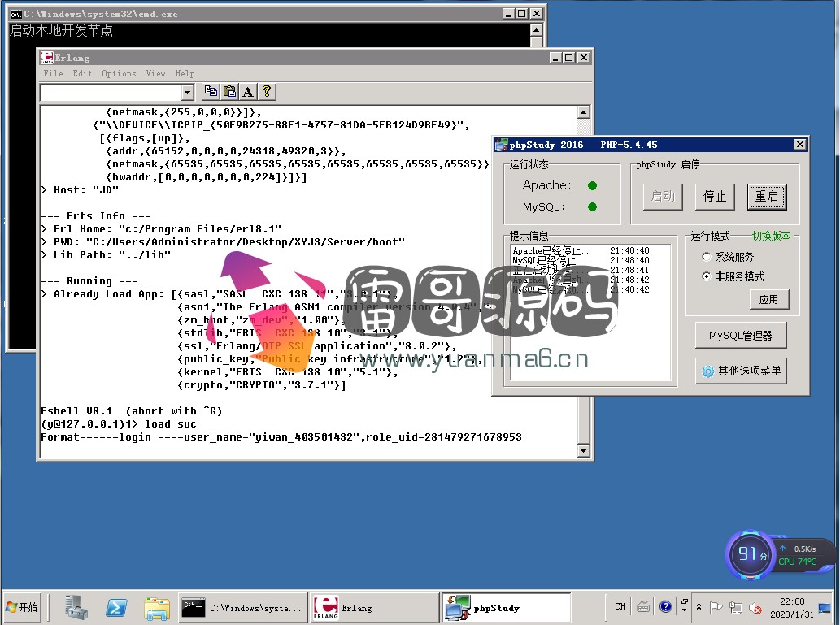Image resolution: width=840 pixels, height=625 pixels.
Task: Switch to the phpStudy taskbar button
Action: (507, 608)
